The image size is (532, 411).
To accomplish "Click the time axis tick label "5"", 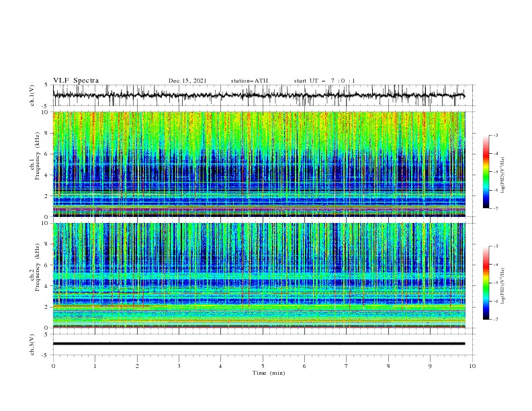I will (263, 366).
